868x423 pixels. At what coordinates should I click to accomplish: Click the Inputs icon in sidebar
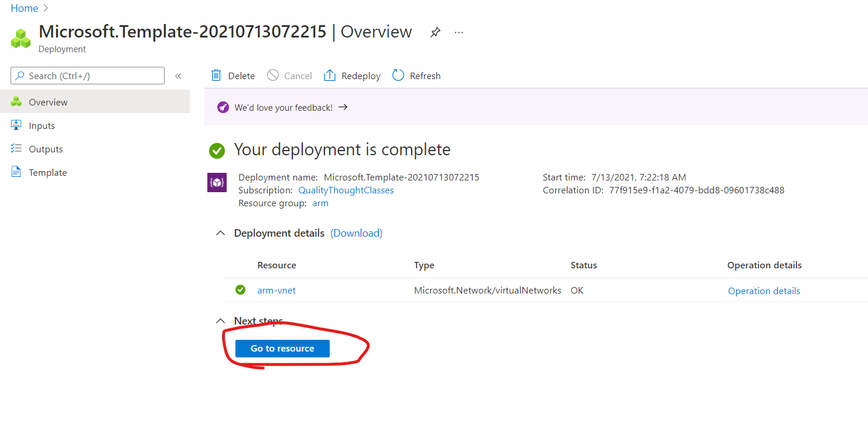tap(16, 125)
